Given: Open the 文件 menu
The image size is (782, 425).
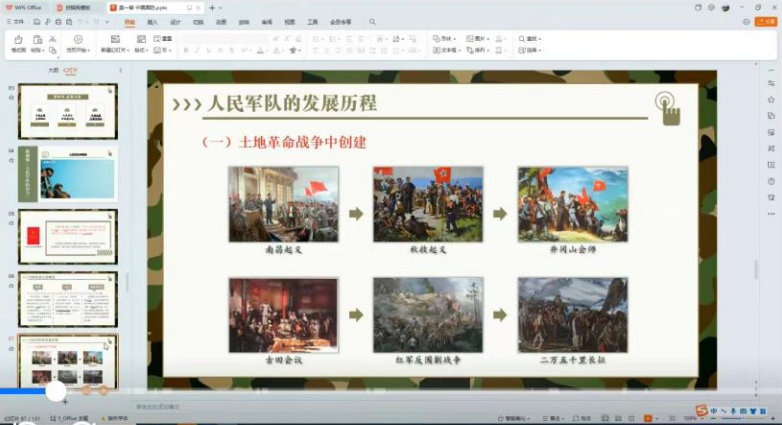Looking at the screenshot, I should tap(15, 22).
